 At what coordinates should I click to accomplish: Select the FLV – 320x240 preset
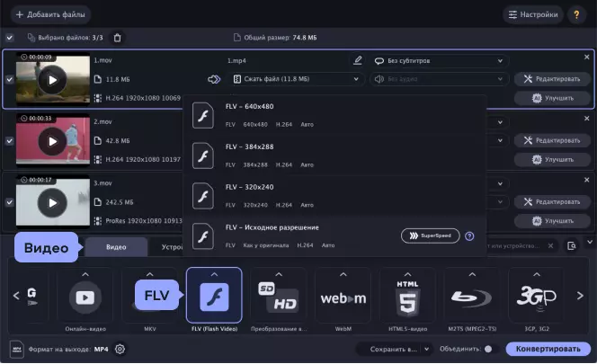[334, 196]
